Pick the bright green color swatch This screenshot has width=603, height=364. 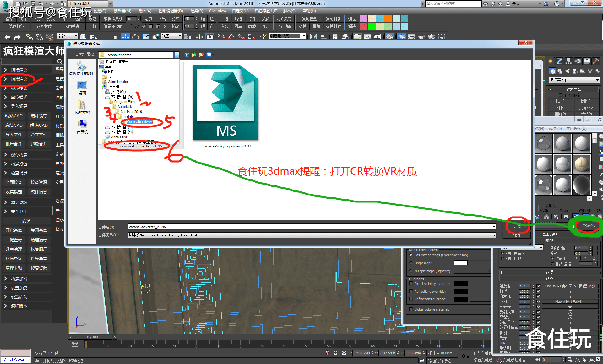click(372, 26)
